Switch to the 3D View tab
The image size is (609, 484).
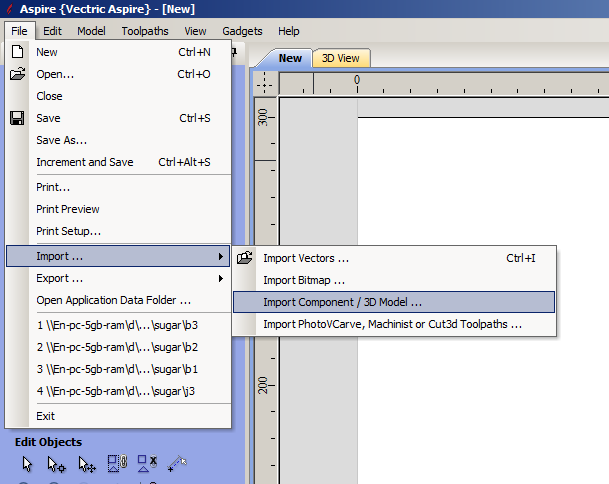coord(341,58)
